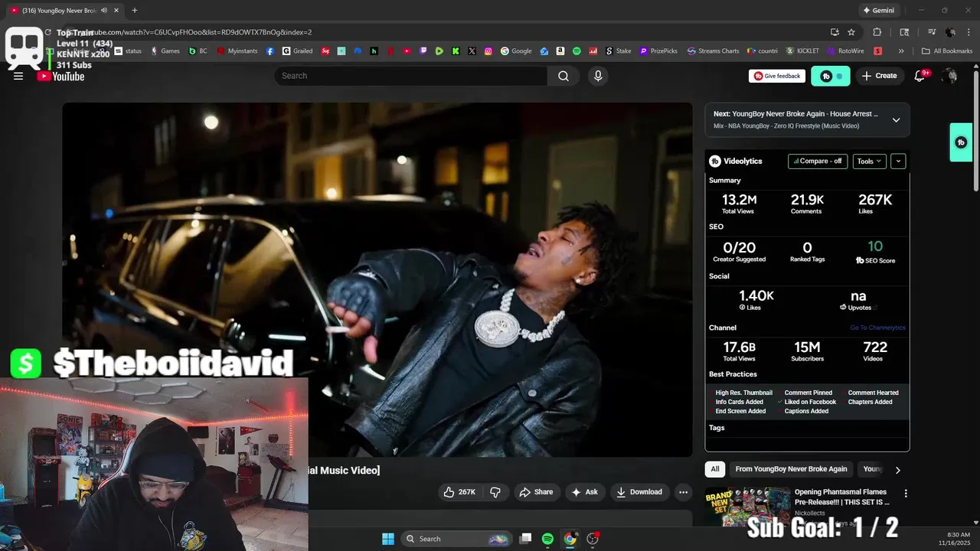Image resolution: width=980 pixels, height=551 pixels.
Task: Click the video player to pause
Action: [377, 279]
